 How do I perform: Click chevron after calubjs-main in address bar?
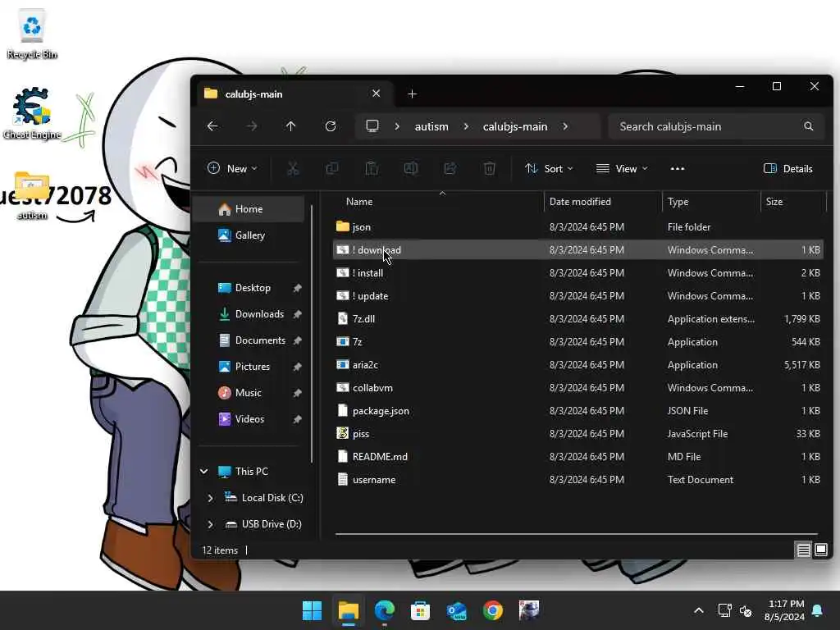565,126
